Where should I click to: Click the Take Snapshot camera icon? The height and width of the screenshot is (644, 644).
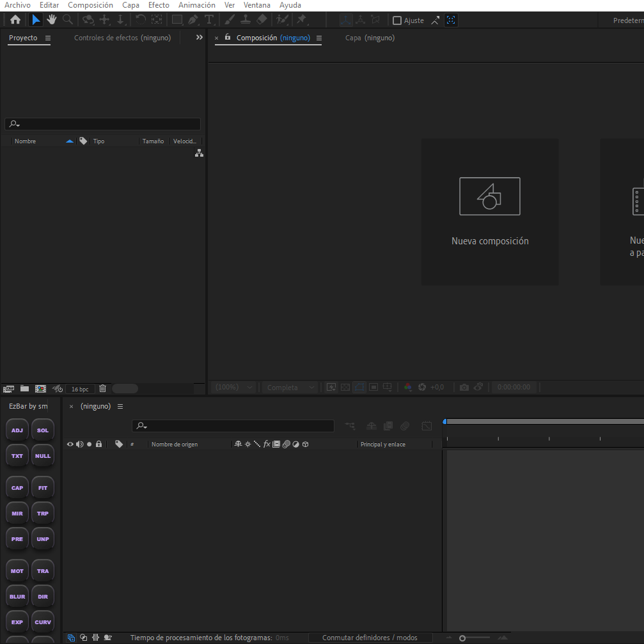coord(464,387)
